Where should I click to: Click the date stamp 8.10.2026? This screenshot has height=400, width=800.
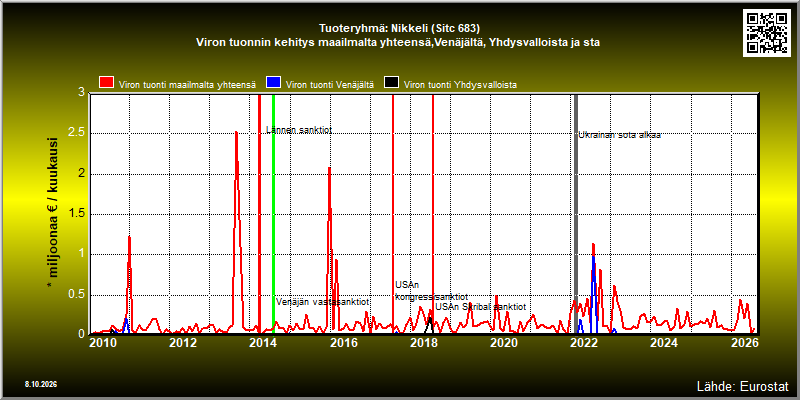(41, 384)
